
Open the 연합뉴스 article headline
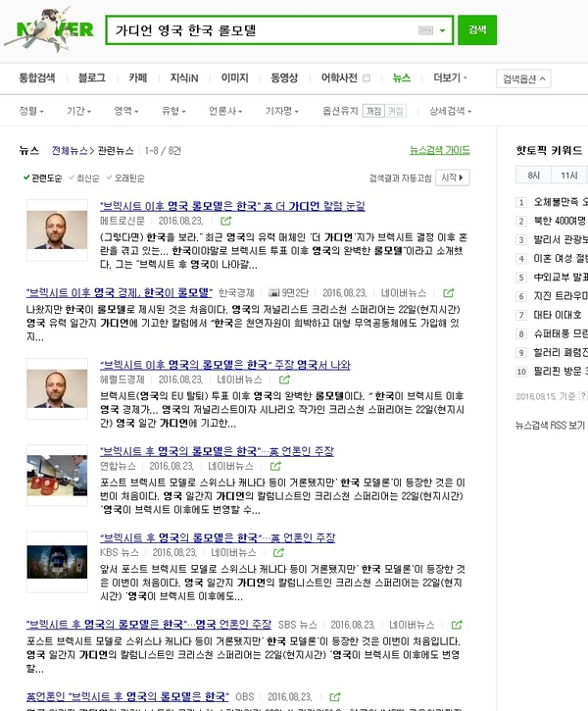[217, 452]
